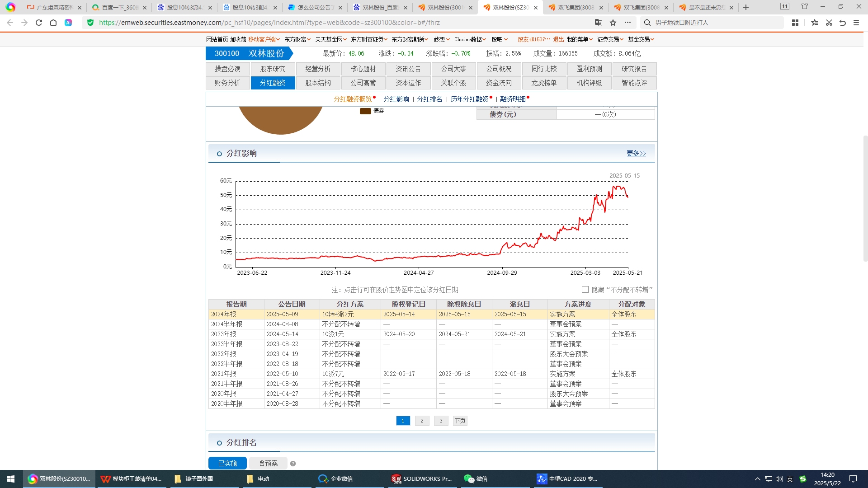
Task: Select 2024年报 dividend row
Action: pyautogui.click(x=431, y=314)
